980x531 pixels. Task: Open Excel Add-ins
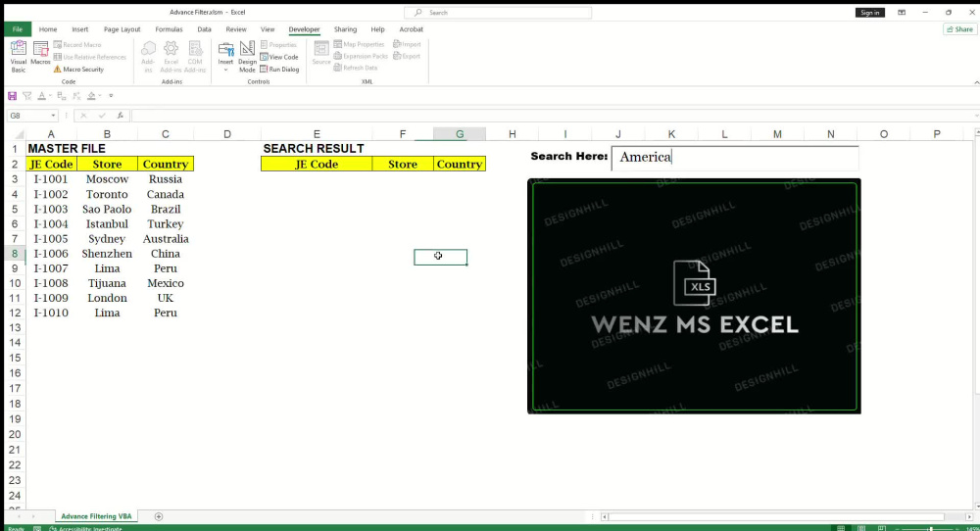click(171, 57)
